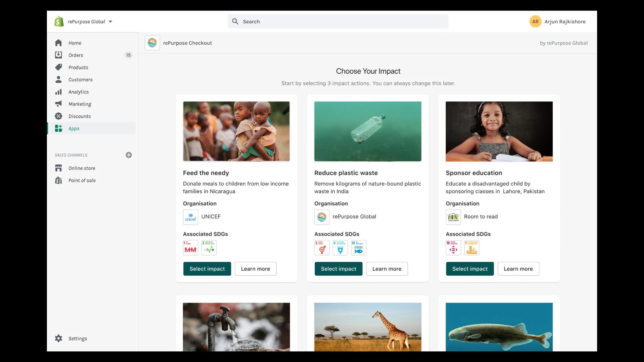Click the Search input field
Viewport: 644px width, 362px height.
[x=338, y=21]
